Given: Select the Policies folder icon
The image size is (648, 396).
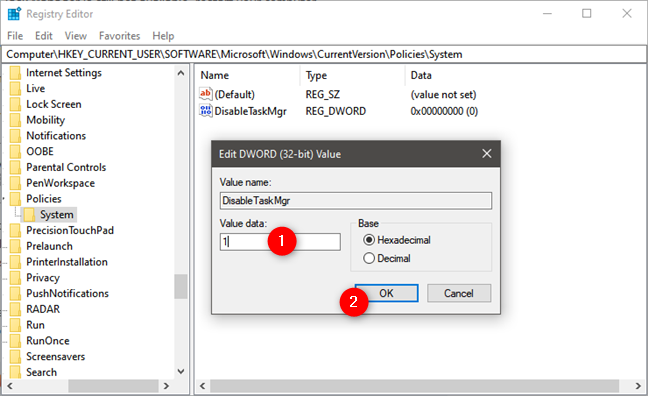Looking at the screenshot, I should point(15,199).
